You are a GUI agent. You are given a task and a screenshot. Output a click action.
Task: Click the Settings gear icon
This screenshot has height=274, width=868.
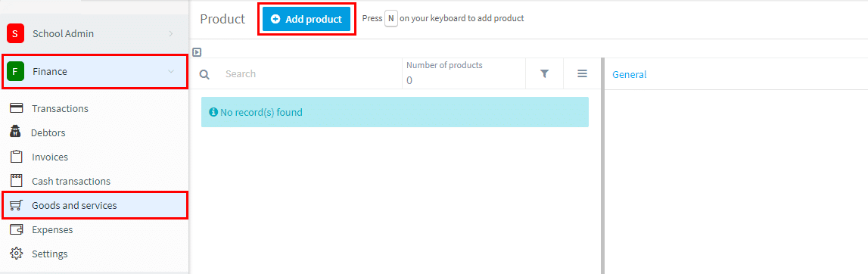pyautogui.click(x=17, y=254)
